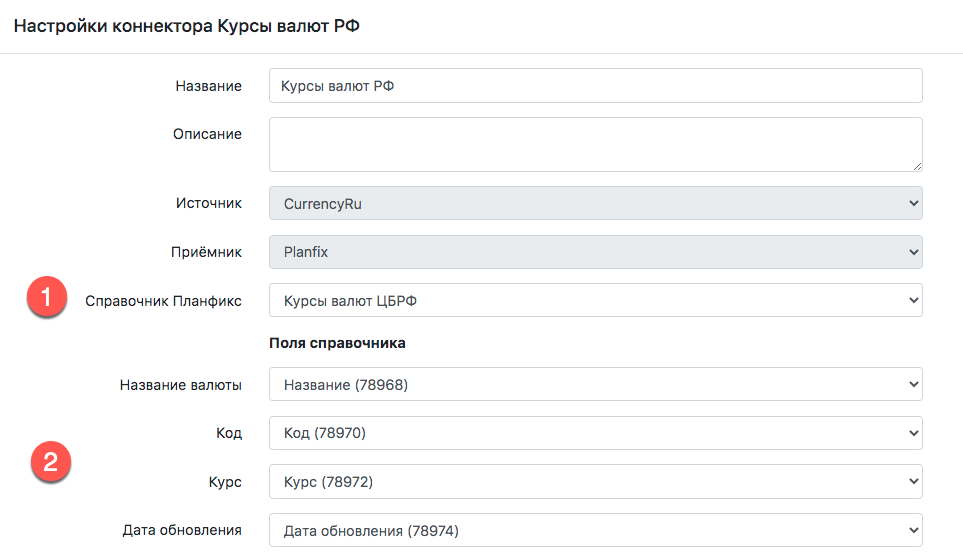Image resolution: width=963 pixels, height=558 pixels.
Task: Open the Название валюты field dropdown
Action: (x=595, y=384)
